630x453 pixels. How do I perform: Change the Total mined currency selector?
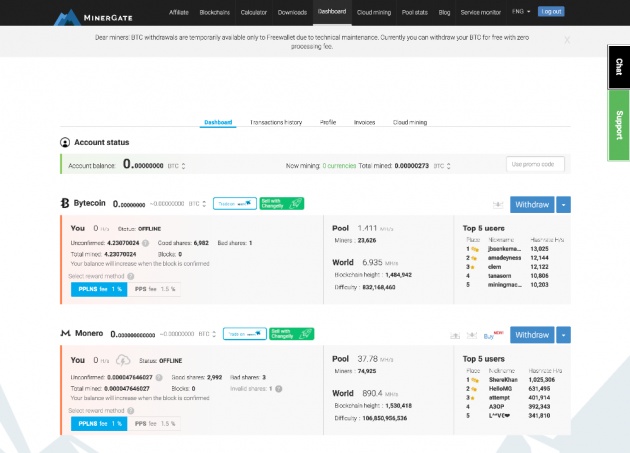pyautogui.click(x=442, y=166)
